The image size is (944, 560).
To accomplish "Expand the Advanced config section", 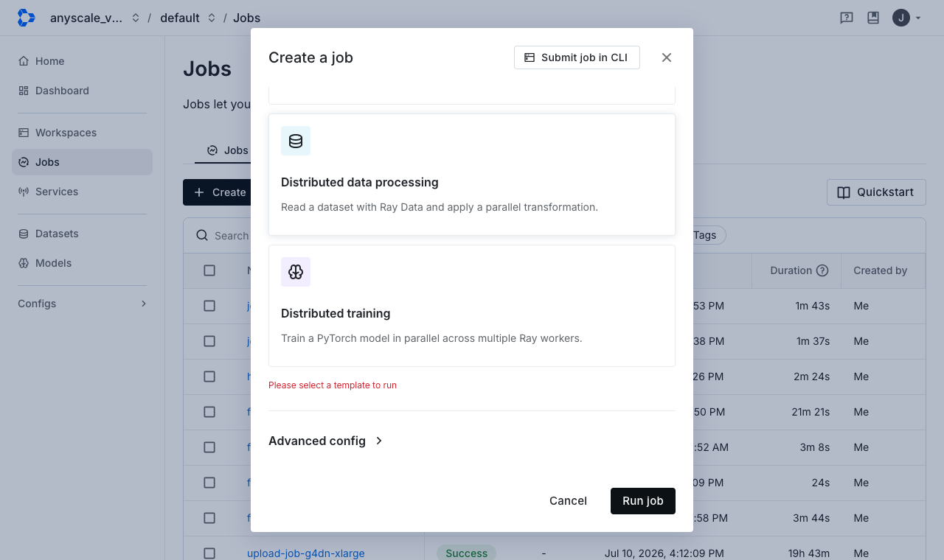I will coord(326,441).
